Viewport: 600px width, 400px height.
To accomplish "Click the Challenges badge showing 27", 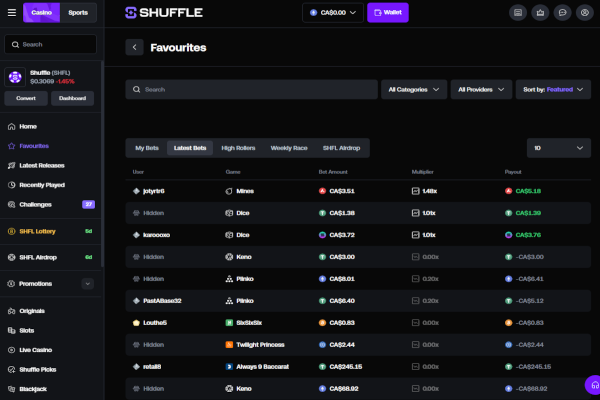I will pyautogui.click(x=88, y=204).
